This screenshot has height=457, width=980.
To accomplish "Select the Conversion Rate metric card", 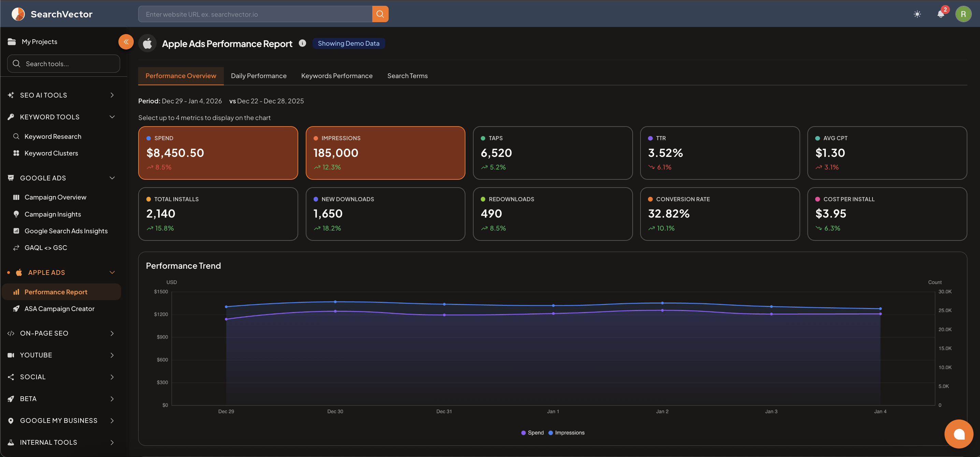I will [720, 214].
